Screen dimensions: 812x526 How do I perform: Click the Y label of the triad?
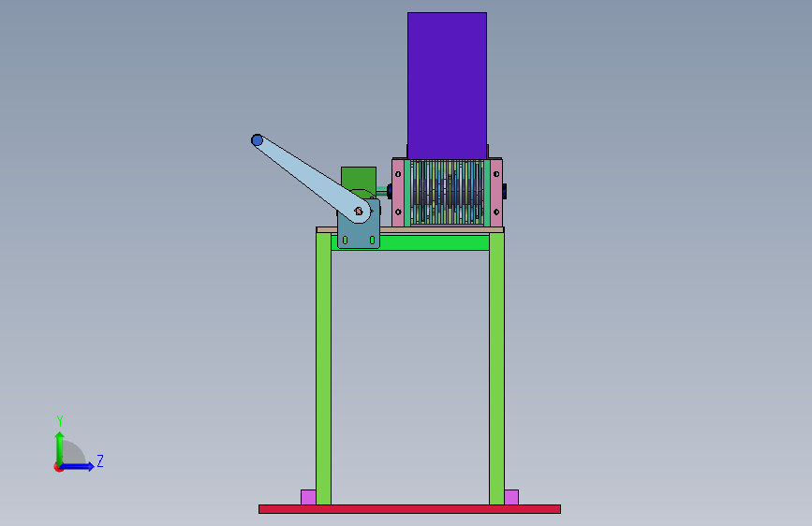click(60, 420)
